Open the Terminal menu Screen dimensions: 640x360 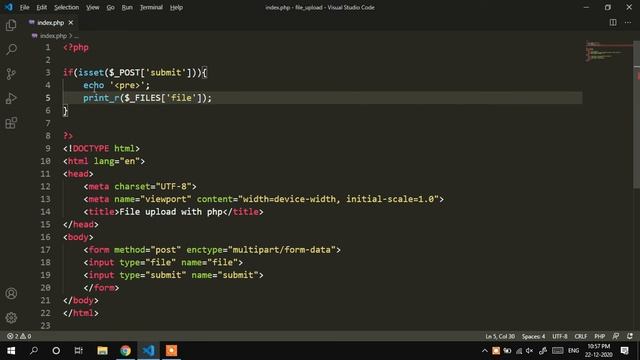[151, 7]
